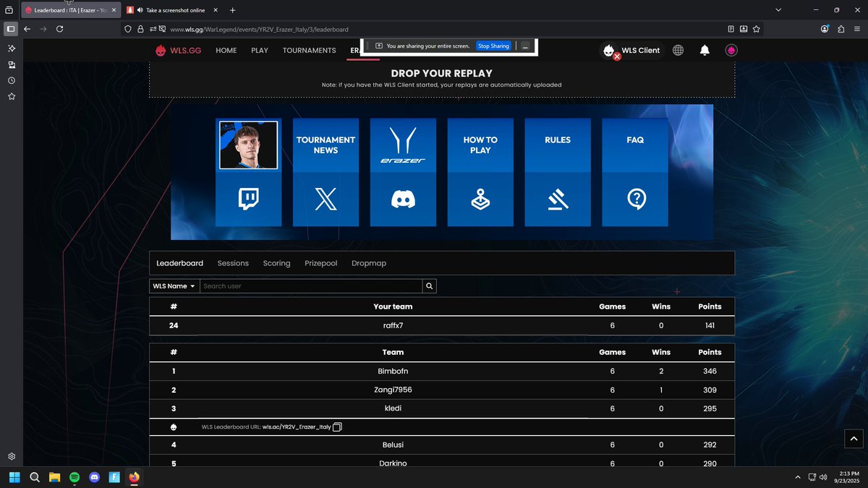Switch to the Prizepool tab
This screenshot has width=868, height=488.
(x=321, y=263)
